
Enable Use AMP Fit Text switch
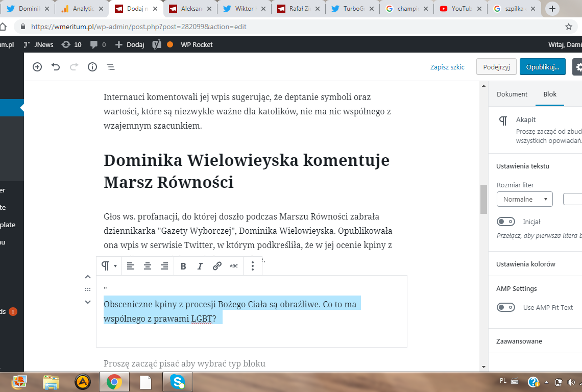pyautogui.click(x=506, y=307)
